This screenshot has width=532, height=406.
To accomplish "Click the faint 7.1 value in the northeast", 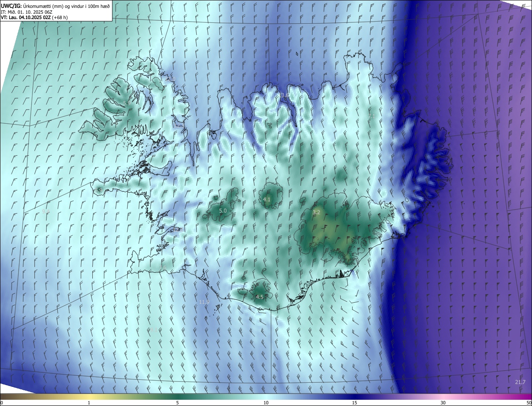I will [372, 116].
